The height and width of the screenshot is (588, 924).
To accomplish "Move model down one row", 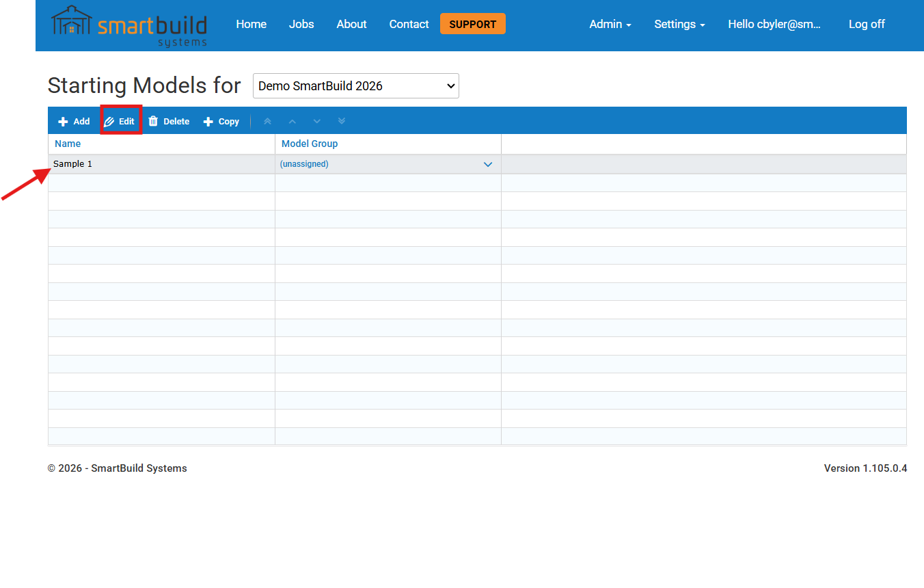I will 317,121.
